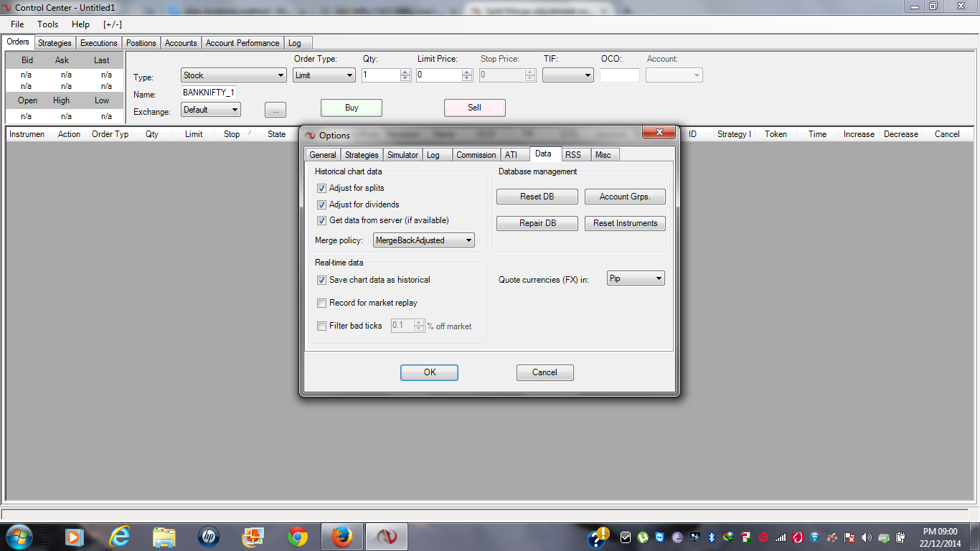980x551 pixels.
Task: Open the Help question mark tray icon
Action: coord(597,537)
